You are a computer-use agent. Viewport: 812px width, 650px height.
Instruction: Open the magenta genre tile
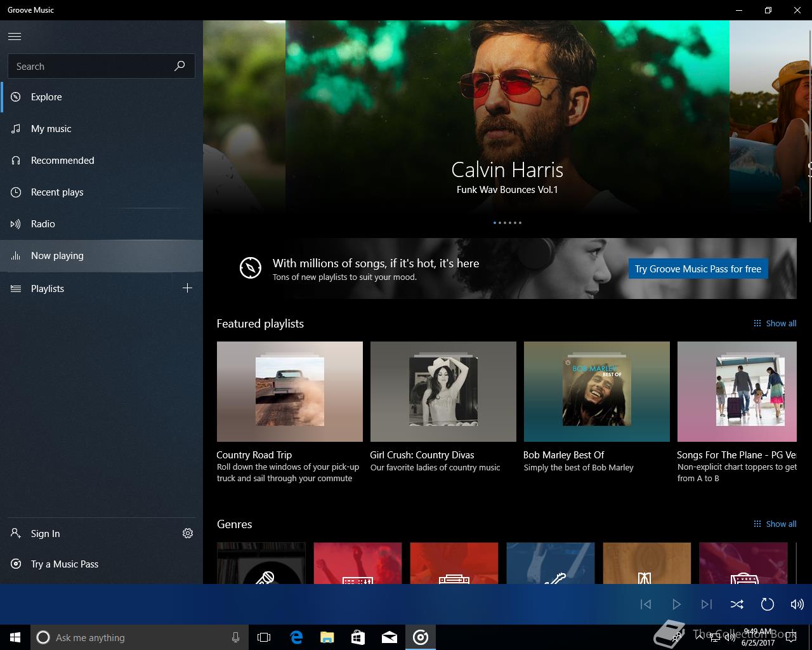tap(743, 563)
